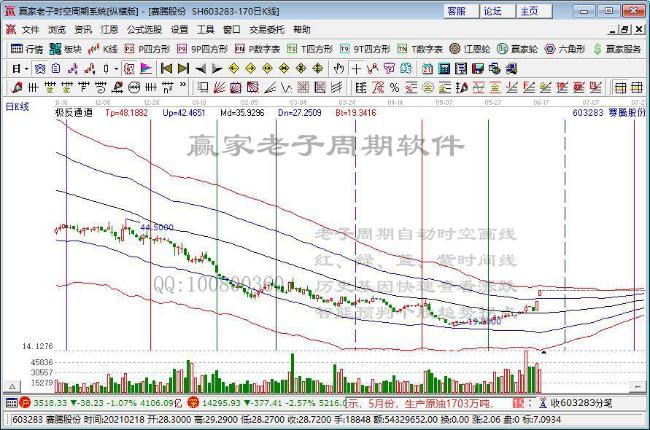The image size is (650, 430).
Task: Select the Gann fan angle lines tool
Action: pos(219,87)
